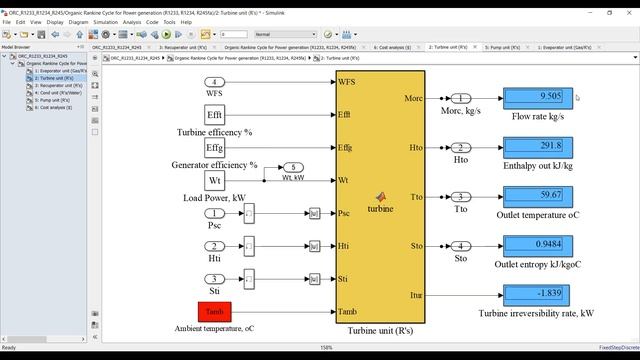Viewport: 640px width, 360px height.
Task: Click the yellow turbine function block
Action: tap(380, 197)
